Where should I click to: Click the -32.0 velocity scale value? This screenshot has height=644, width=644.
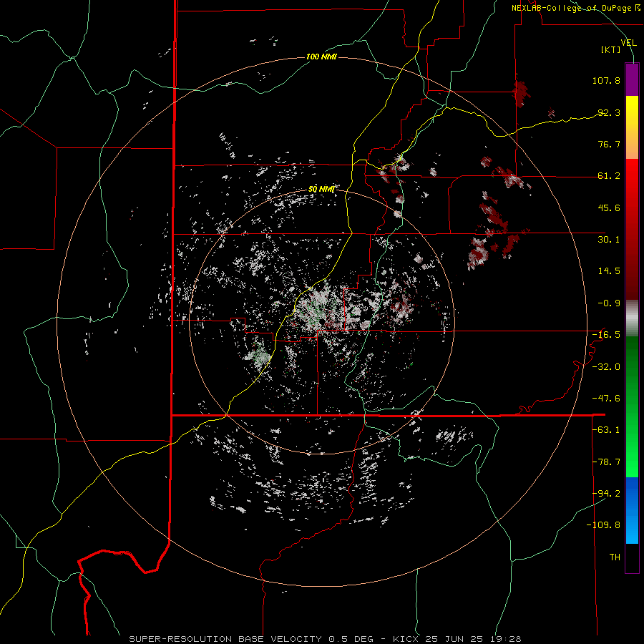tap(606, 367)
